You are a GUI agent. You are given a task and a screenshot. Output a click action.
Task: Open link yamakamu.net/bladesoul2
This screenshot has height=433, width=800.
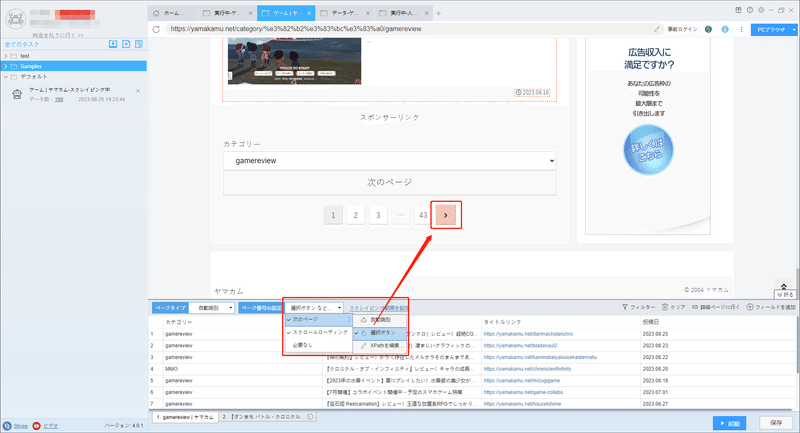520,346
